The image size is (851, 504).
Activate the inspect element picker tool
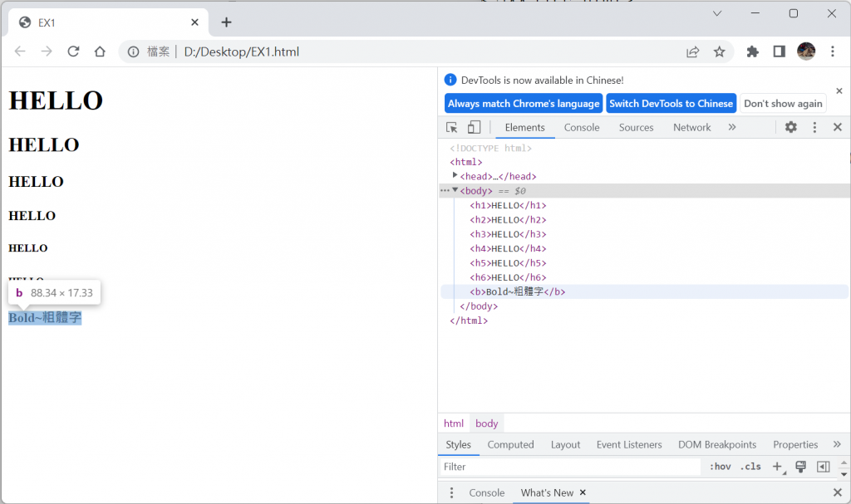[451, 128]
